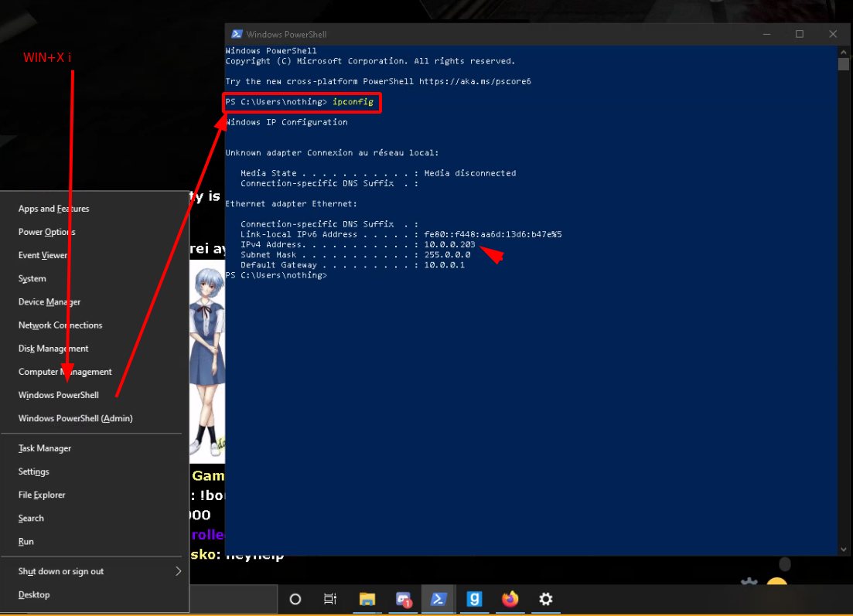Click the typed "ipconfig" command
Image resolution: width=853 pixels, height=616 pixels.
pos(353,102)
